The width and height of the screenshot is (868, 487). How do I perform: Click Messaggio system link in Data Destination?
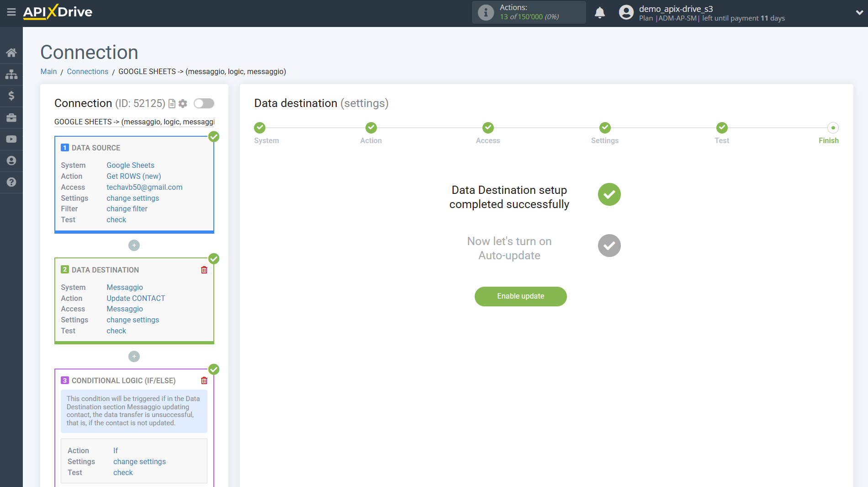pos(125,287)
